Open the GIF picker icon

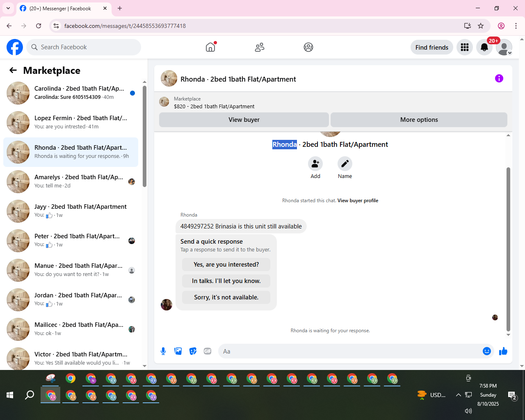pyautogui.click(x=208, y=351)
